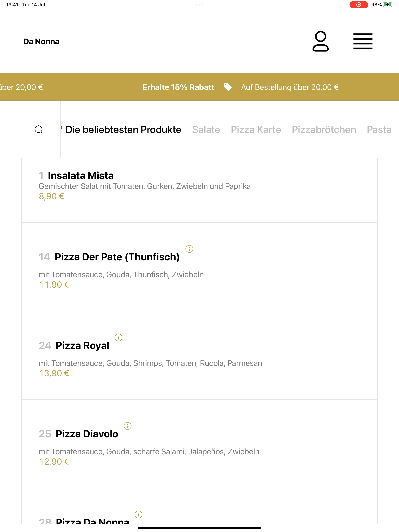The width and height of the screenshot is (399, 532).
Task: Tap the home indicator bar
Action: (x=199, y=528)
